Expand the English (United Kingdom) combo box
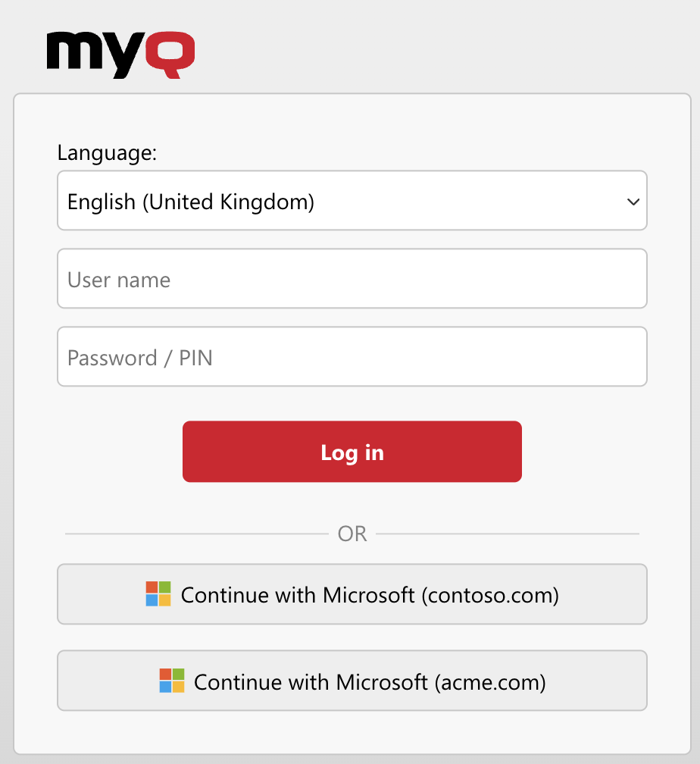The image size is (700, 764). tap(352, 201)
